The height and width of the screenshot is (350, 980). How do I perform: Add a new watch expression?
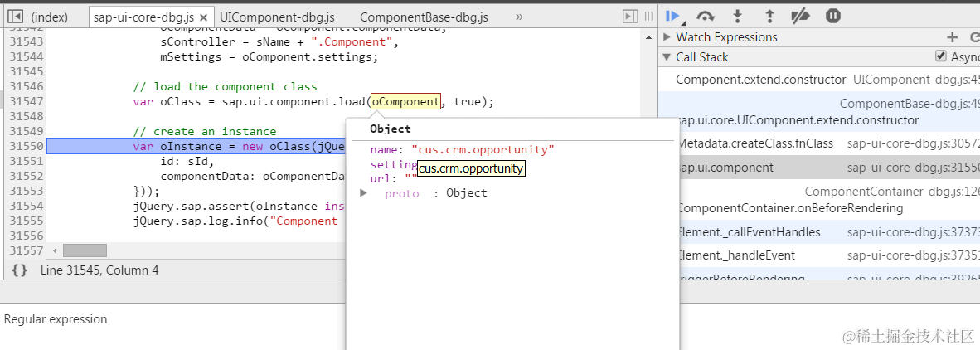(952, 37)
